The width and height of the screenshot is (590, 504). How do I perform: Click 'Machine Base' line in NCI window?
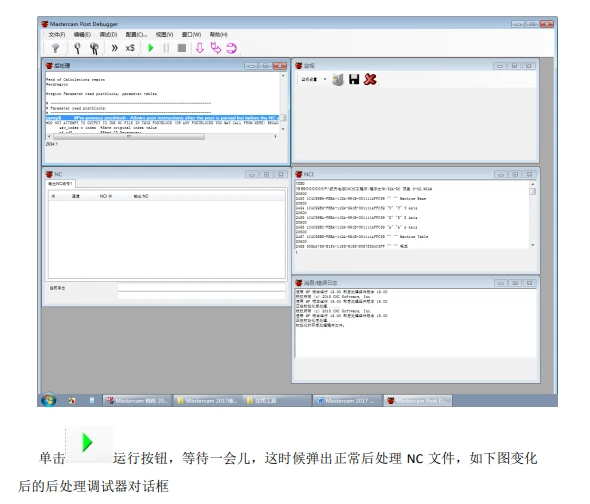click(361, 198)
